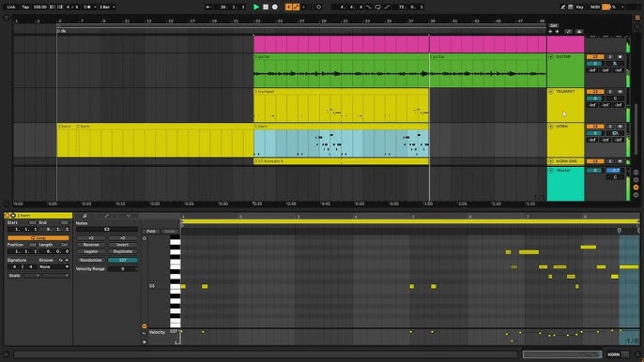644x362 pixels.
Task: Click the Capture MIDI icon
Action: [312, 7]
